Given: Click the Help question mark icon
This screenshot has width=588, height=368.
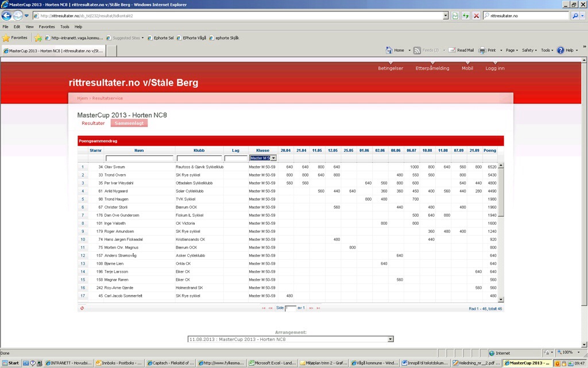Looking at the screenshot, I should 560,51.
